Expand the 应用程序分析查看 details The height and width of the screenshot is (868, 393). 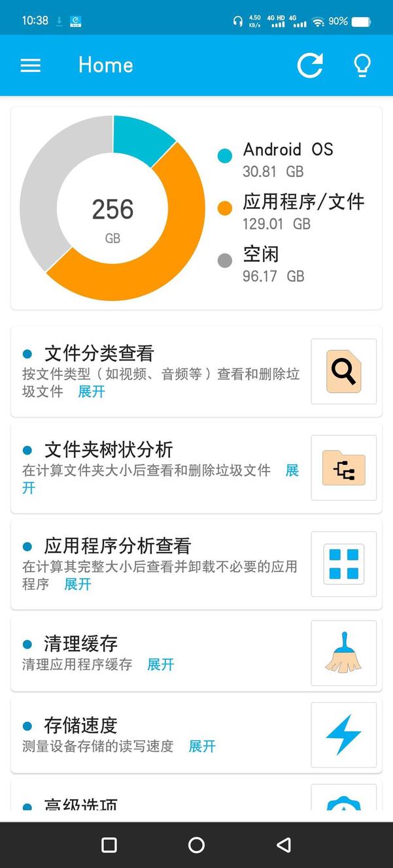tap(78, 585)
